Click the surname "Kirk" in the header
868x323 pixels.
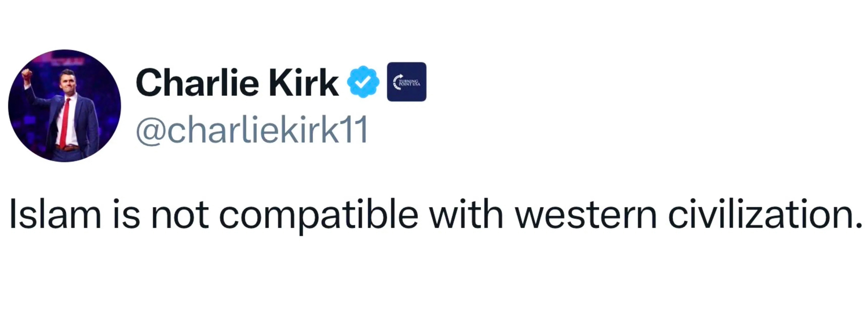point(303,82)
